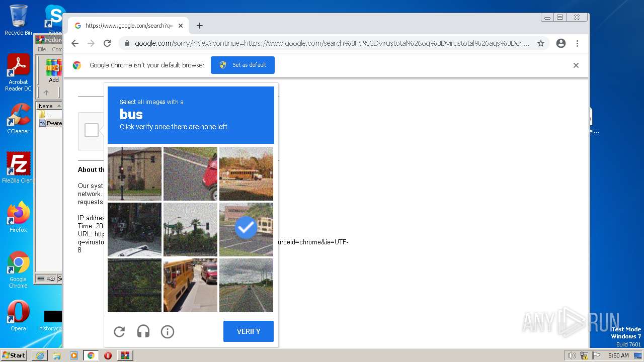Viewport: 644px width, 362px height.
Task: Open Action Center flag in system tray
Action: (x=596, y=355)
